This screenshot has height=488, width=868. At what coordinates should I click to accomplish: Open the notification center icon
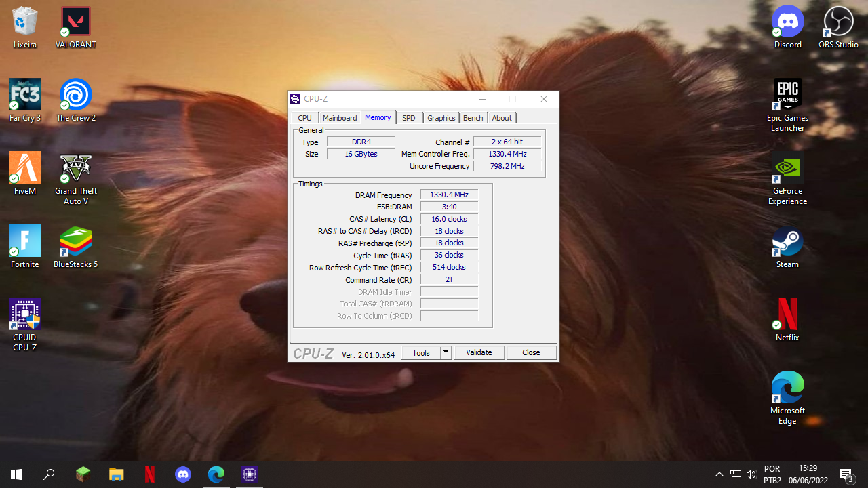coord(846,474)
